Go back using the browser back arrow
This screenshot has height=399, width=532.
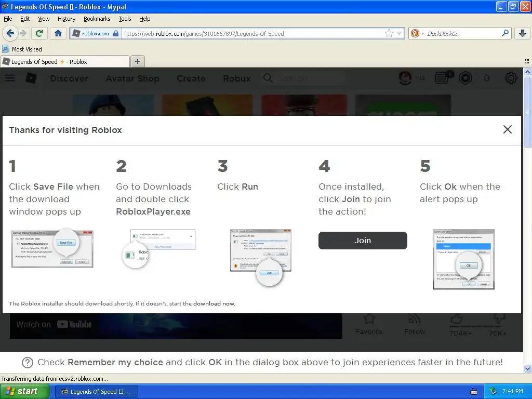tap(10, 33)
